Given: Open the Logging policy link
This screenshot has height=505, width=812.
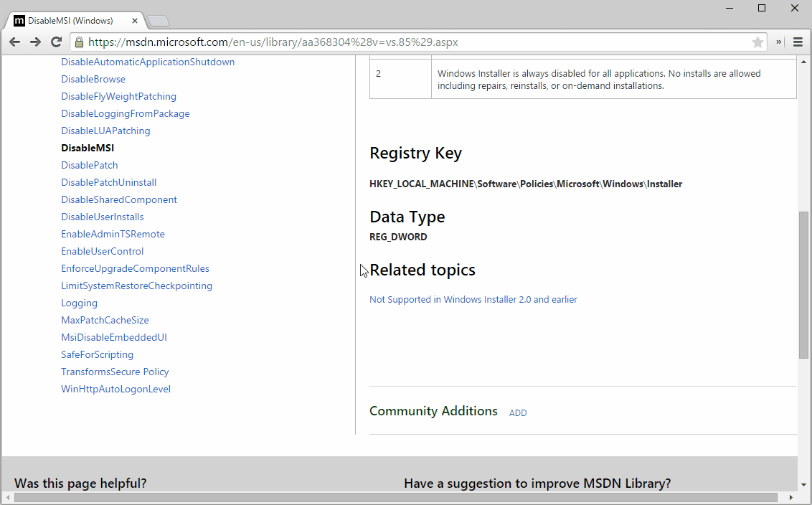Looking at the screenshot, I should point(79,303).
